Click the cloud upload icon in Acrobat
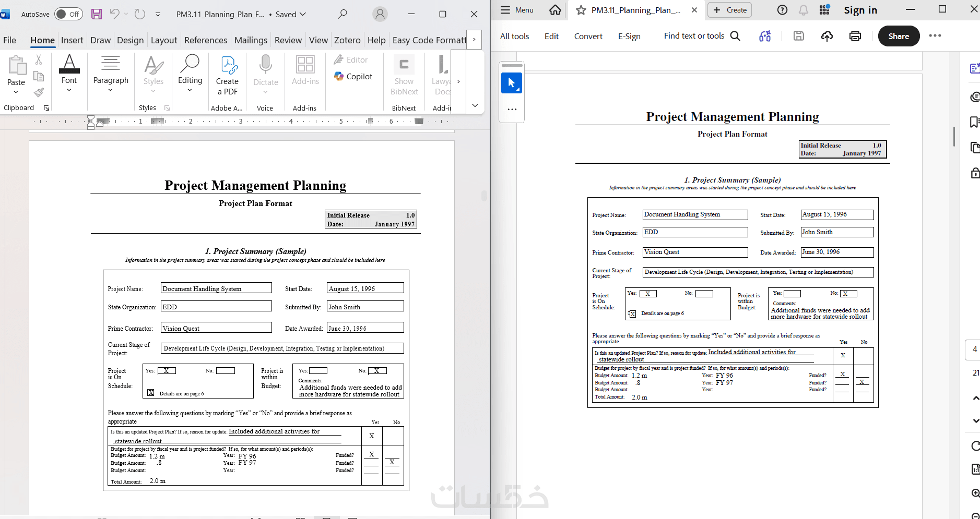 [827, 36]
